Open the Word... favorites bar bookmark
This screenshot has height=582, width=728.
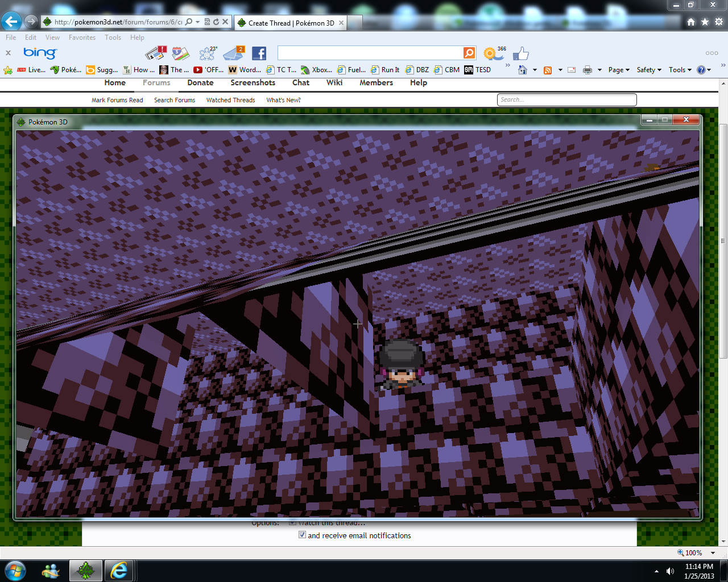[245, 70]
